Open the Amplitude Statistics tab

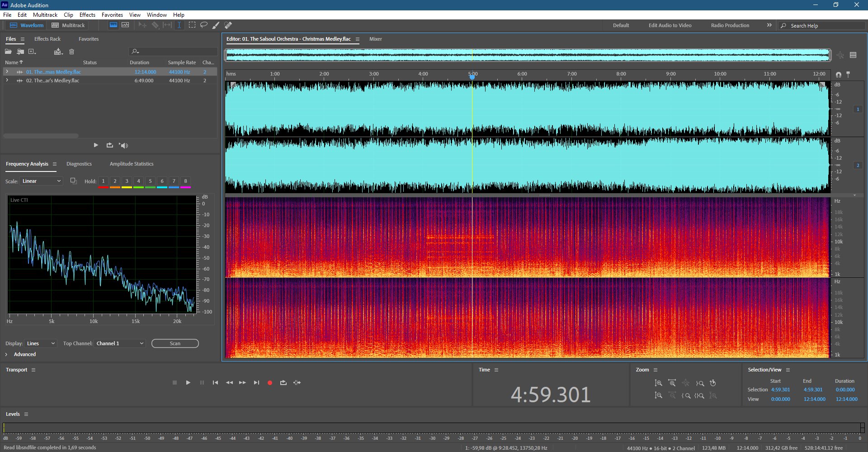pos(132,164)
